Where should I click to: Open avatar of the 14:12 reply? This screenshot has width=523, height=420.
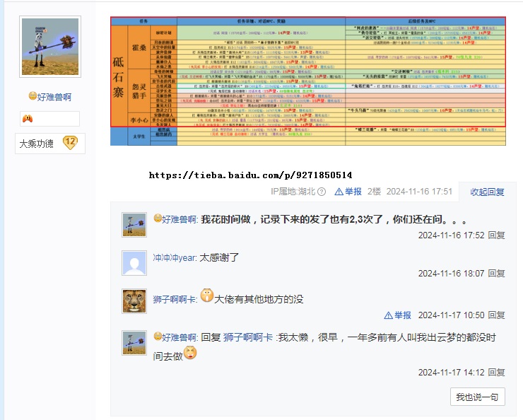(134, 343)
